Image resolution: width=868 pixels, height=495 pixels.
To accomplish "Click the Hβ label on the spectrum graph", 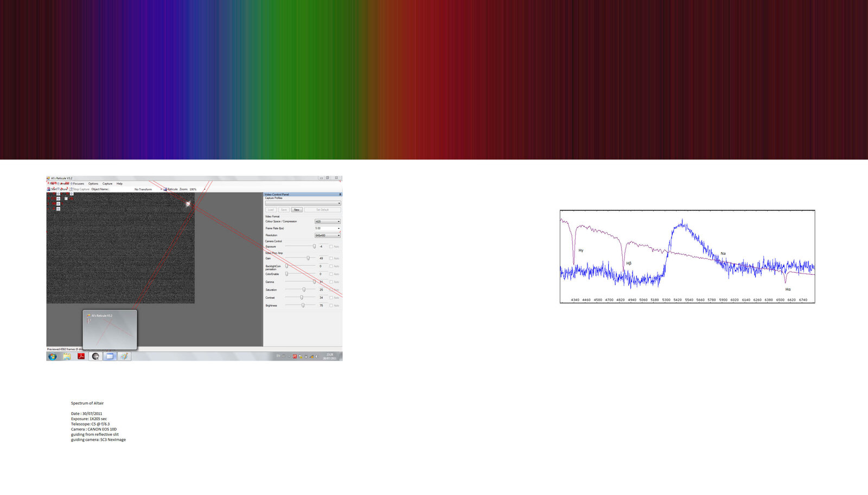I will 629,263.
